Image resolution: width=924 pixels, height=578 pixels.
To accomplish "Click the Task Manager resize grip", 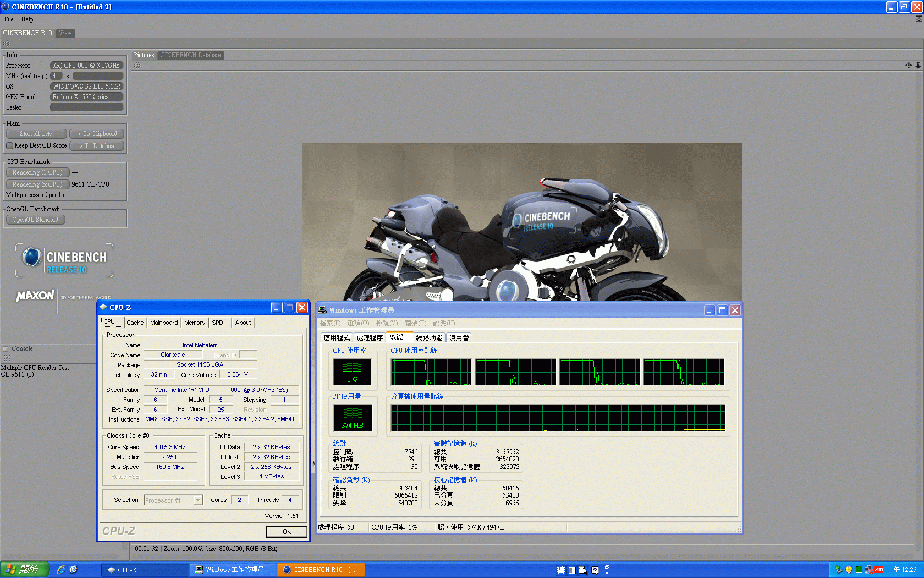I will [x=739, y=529].
